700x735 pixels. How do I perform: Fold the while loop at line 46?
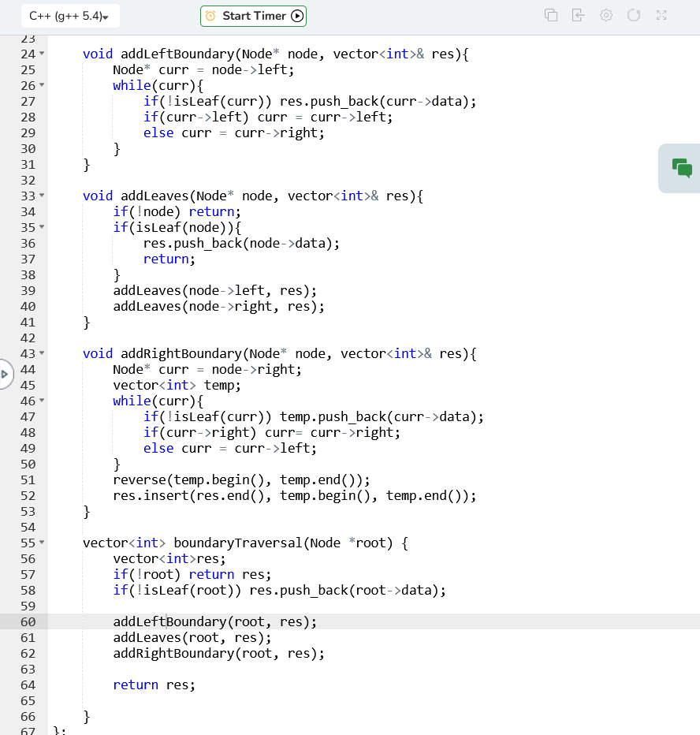(x=42, y=401)
